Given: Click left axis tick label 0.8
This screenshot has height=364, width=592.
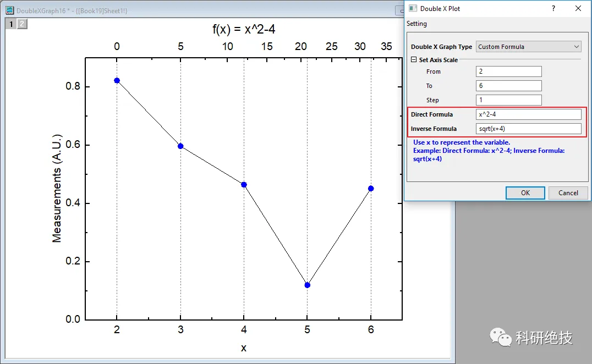Looking at the screenshot, I should coord(73,86).
